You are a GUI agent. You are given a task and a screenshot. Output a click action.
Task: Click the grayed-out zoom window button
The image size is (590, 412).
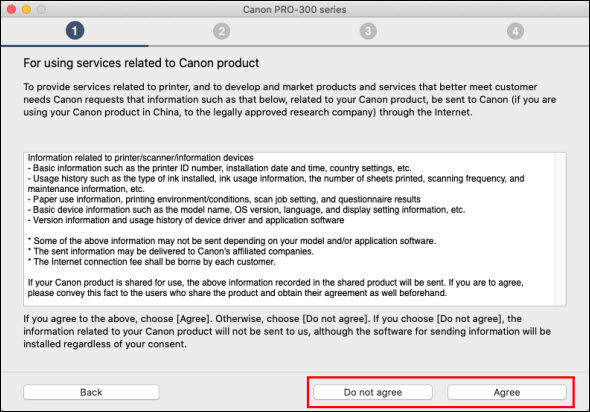coord(41,9)
